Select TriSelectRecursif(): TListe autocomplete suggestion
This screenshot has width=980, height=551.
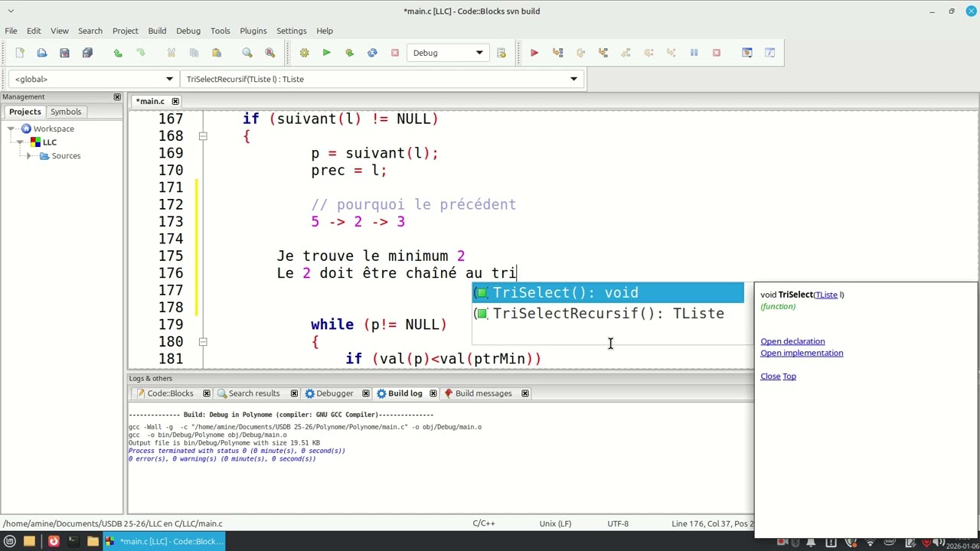pyautogui.click(x=608, y=313)
